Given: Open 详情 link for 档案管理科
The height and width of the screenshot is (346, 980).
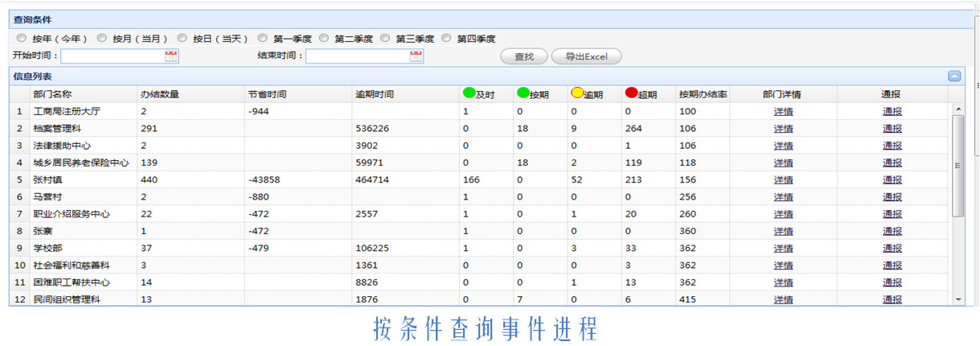Looking at the screenshot, I should 783,129.
